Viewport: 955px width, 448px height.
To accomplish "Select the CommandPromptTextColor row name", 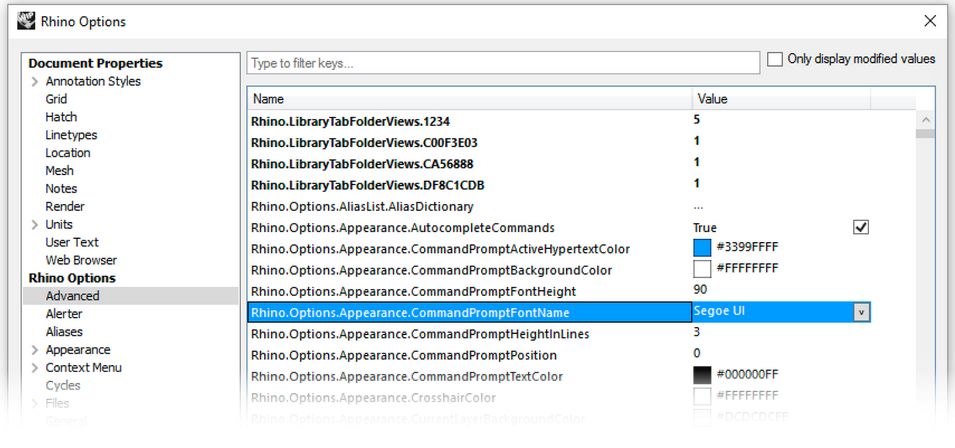I will (407, 377).
